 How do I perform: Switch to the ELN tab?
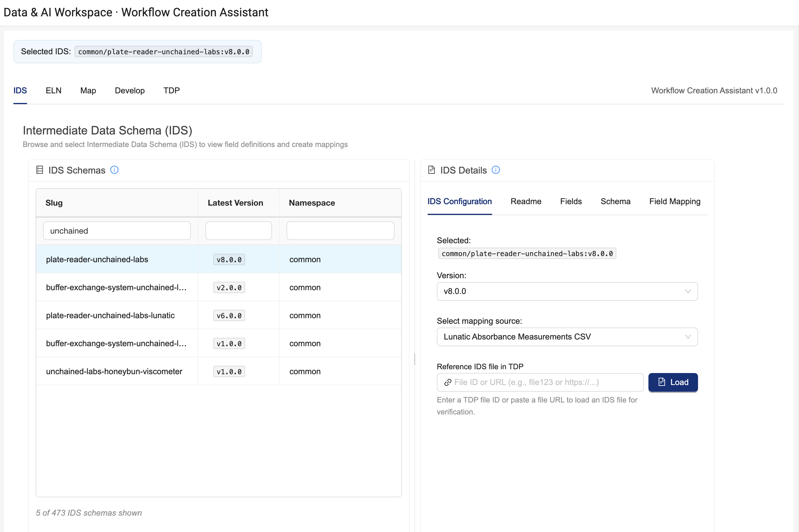point(53,91)
